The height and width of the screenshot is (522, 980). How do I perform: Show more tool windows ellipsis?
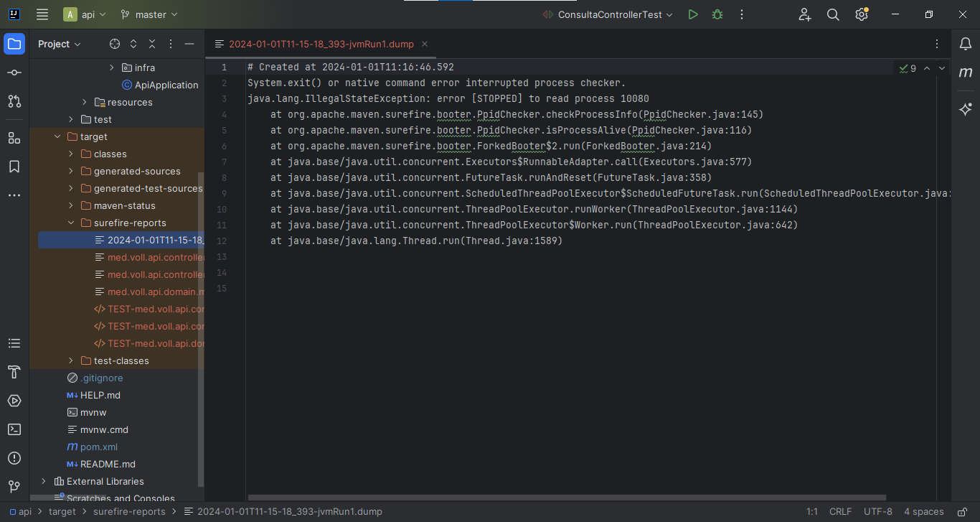click(14, 195)
